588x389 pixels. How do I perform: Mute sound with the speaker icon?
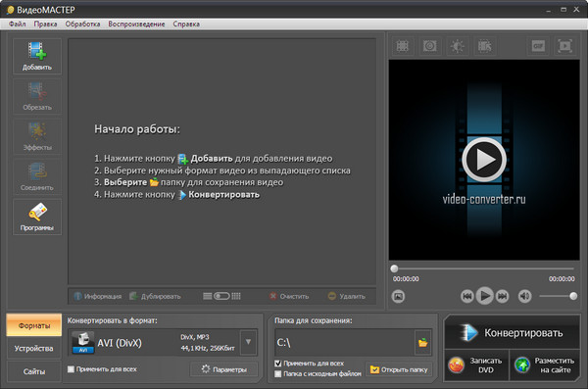pyautogui.click(x=524, y=296)
